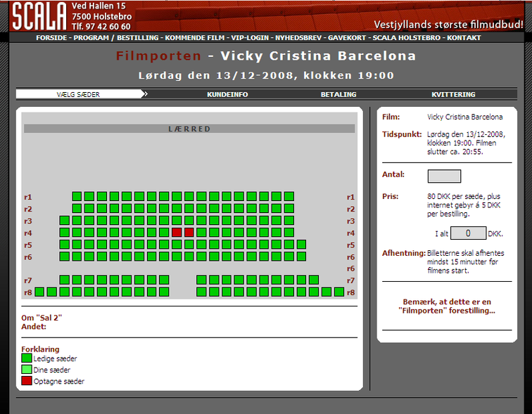Click the I alt total price field
532x414 pixels.
[468, 233]
